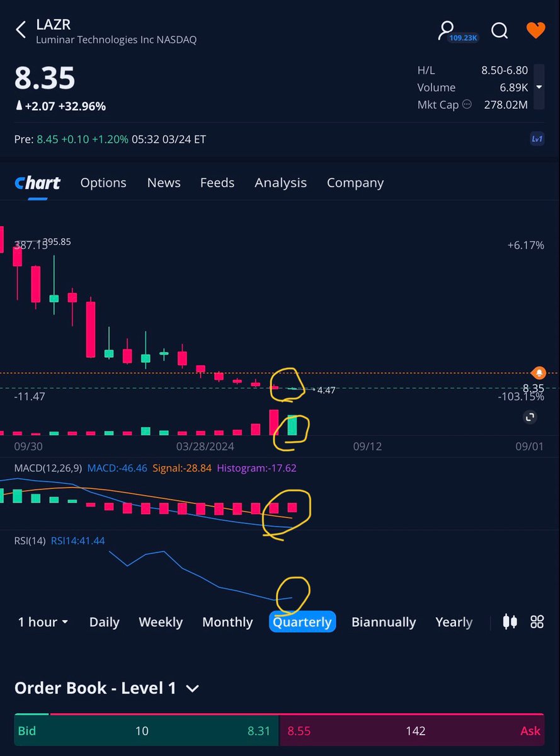This screenshot has width=560, height=756.
Task: Select the Daily timeframe
Action: pyautogui.click(x=105, y=622)
